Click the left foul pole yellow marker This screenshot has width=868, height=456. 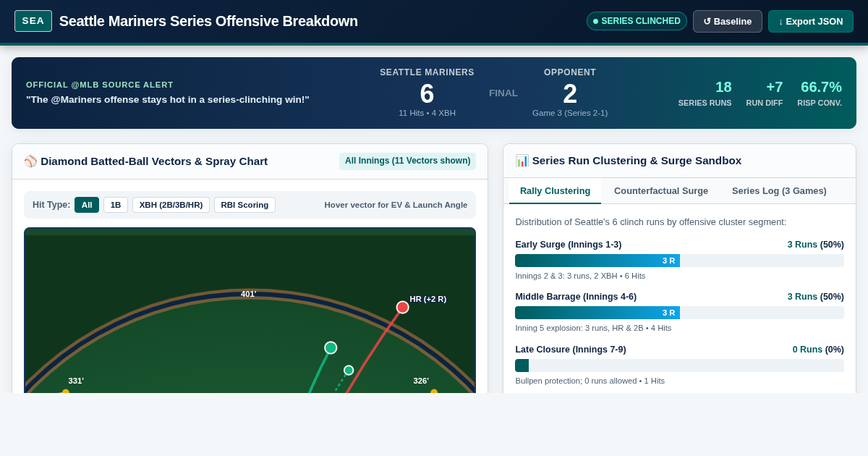click(66, 392)
